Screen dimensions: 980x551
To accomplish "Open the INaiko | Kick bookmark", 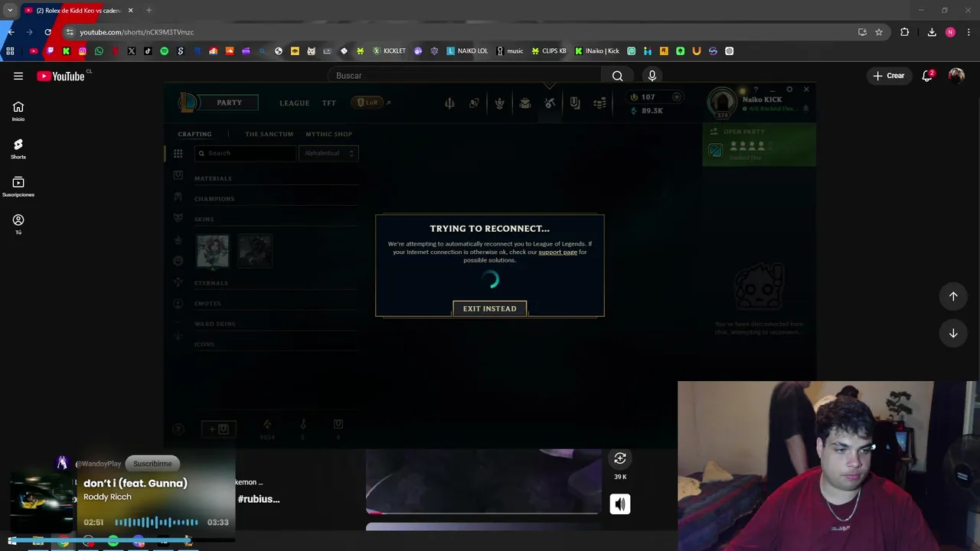I will click(597, 51).
